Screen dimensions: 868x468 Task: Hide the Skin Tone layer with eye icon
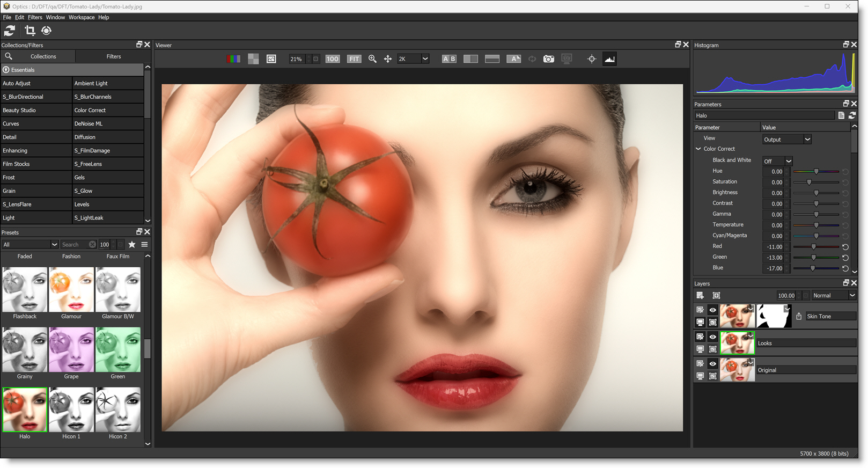pos(712,310)
